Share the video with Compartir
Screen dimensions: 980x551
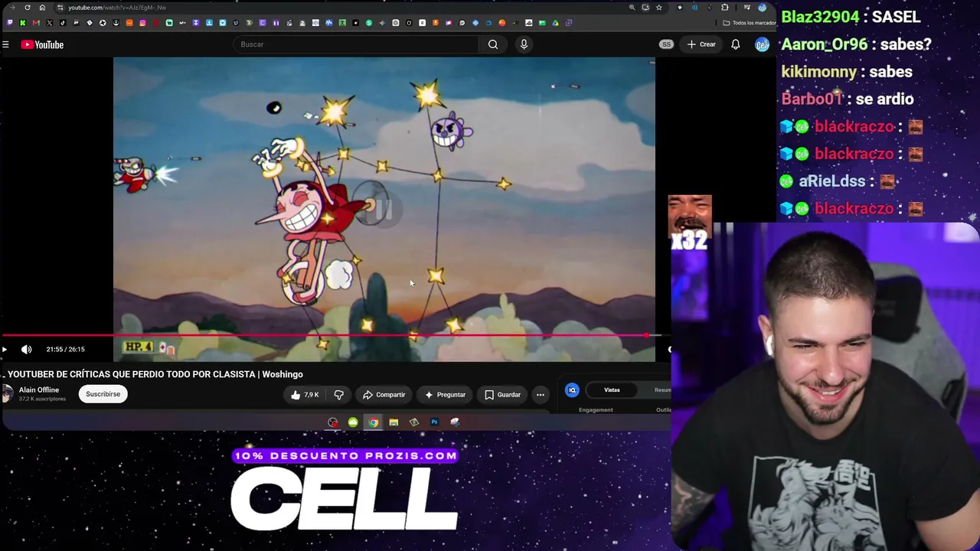click(384, 395)
